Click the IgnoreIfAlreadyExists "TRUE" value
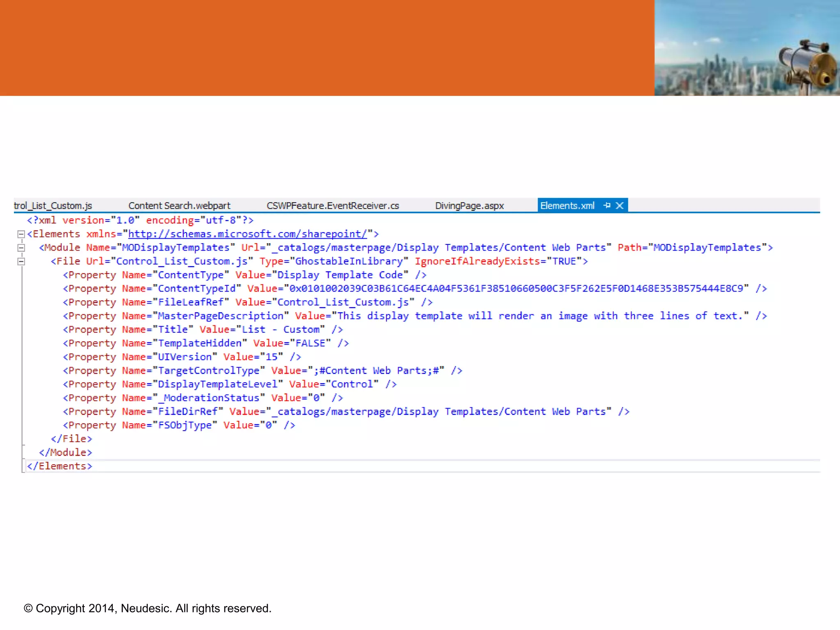 564,261
